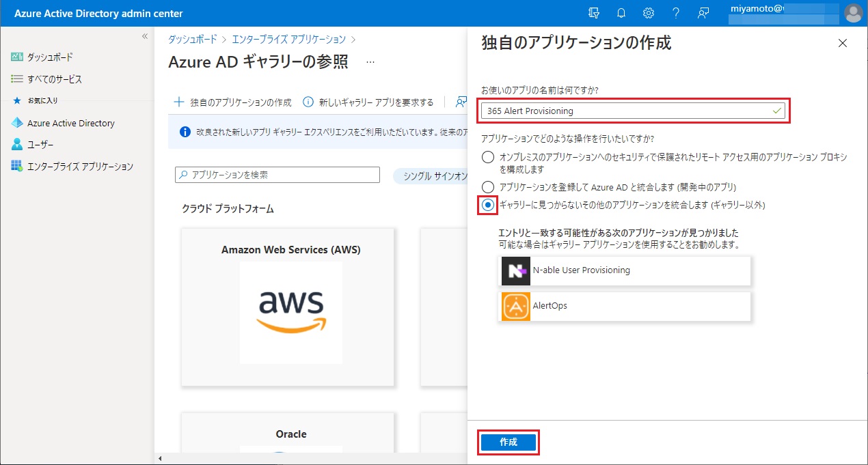Click the AlertOps app logo icon

pyautogui.click(x=516, y=307)
